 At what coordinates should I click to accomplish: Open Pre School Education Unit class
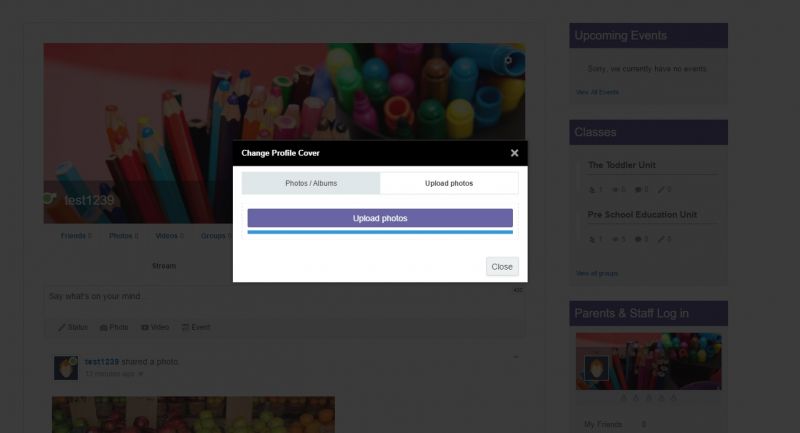click(x=642, y=214)
